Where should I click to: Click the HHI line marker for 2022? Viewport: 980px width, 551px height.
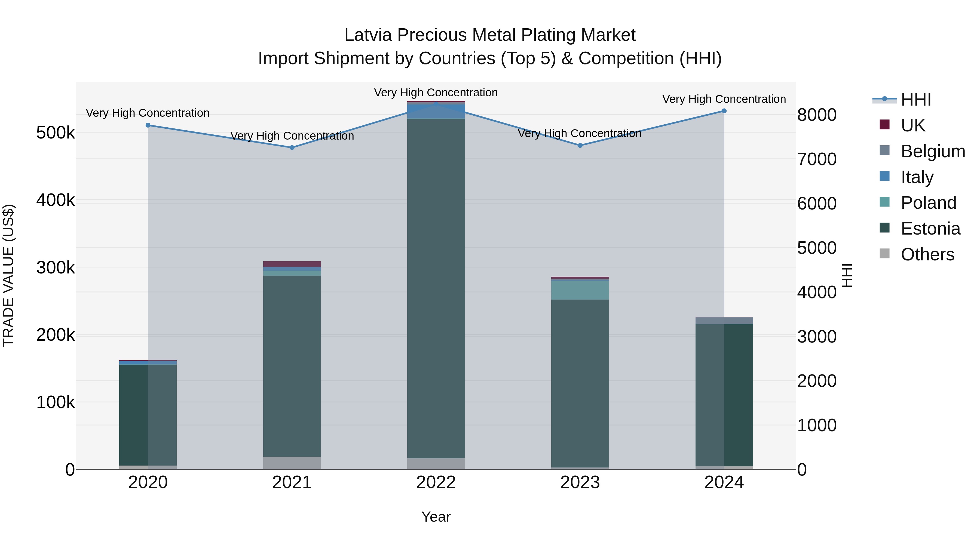[436, 103]
